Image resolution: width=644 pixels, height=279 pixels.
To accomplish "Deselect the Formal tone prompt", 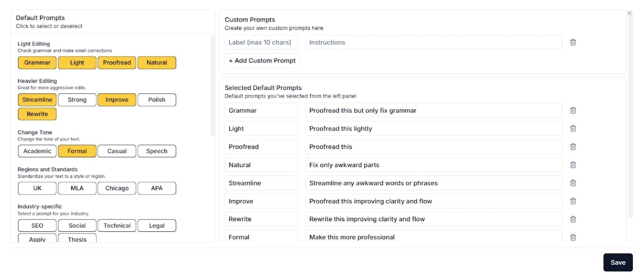I will coord(77,151).
